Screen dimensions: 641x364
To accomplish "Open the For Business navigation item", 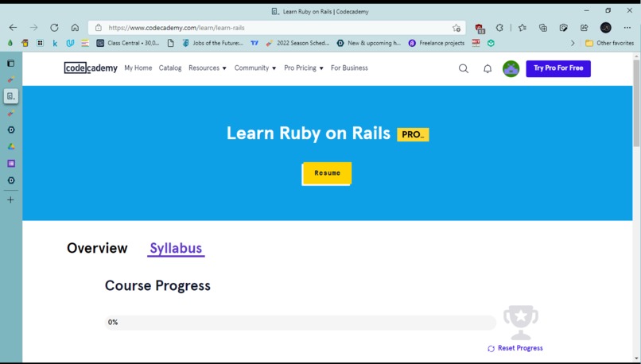I will [349, 68].
